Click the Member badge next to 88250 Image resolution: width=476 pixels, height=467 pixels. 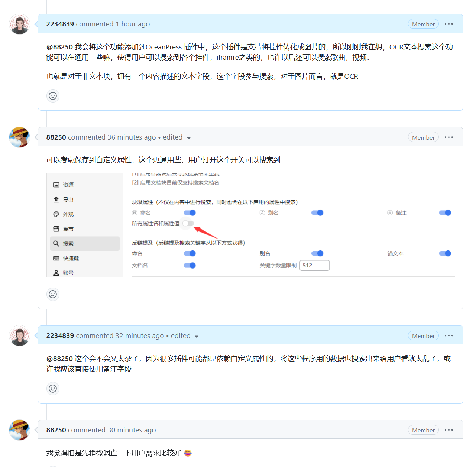click(423, 137)
